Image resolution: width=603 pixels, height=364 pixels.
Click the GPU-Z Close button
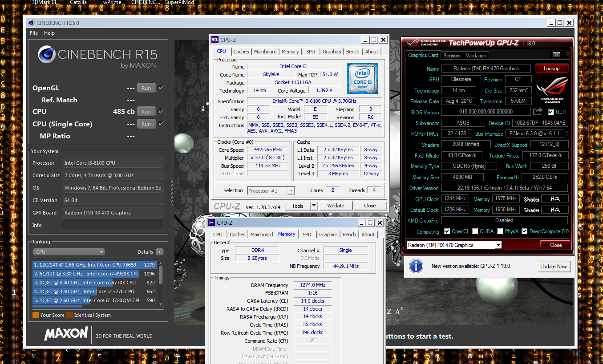(555, 245)
